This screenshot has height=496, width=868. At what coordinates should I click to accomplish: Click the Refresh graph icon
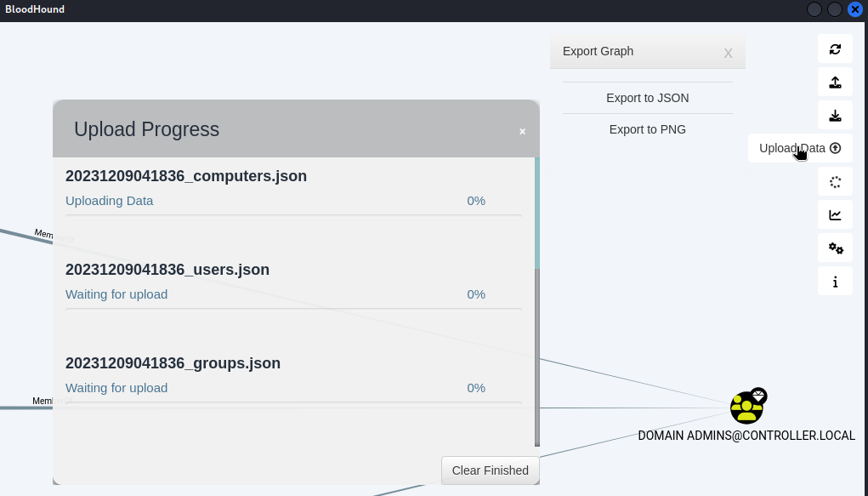pos(835,49)
